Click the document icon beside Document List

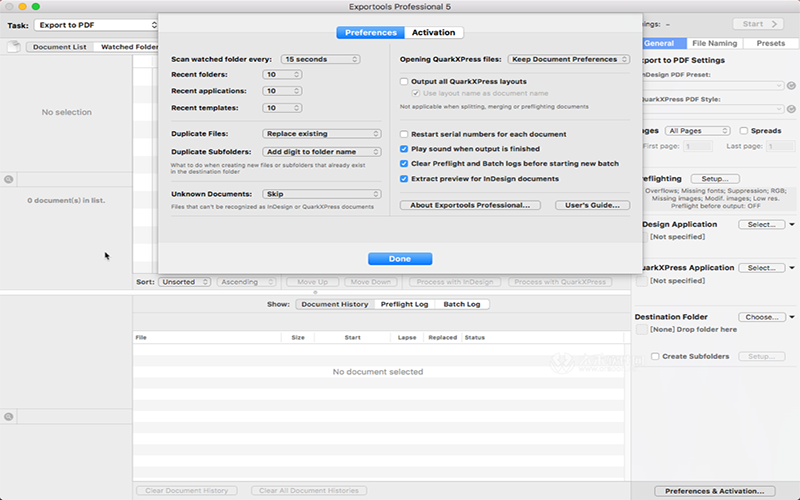pos(14,46)
